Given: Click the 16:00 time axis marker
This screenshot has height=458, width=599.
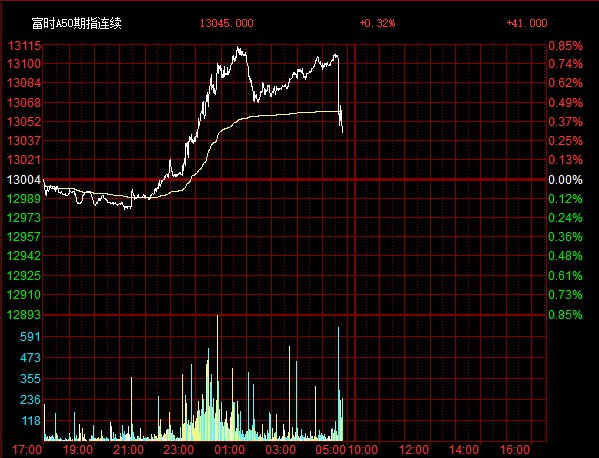Looking at the screenshot, I should [x=515, y=449].
